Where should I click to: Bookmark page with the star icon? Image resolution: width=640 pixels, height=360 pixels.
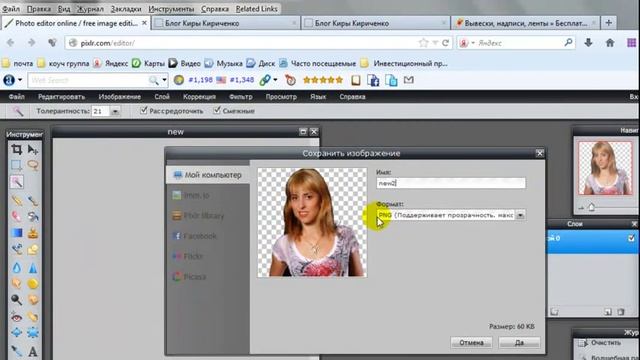coord(423,43)
